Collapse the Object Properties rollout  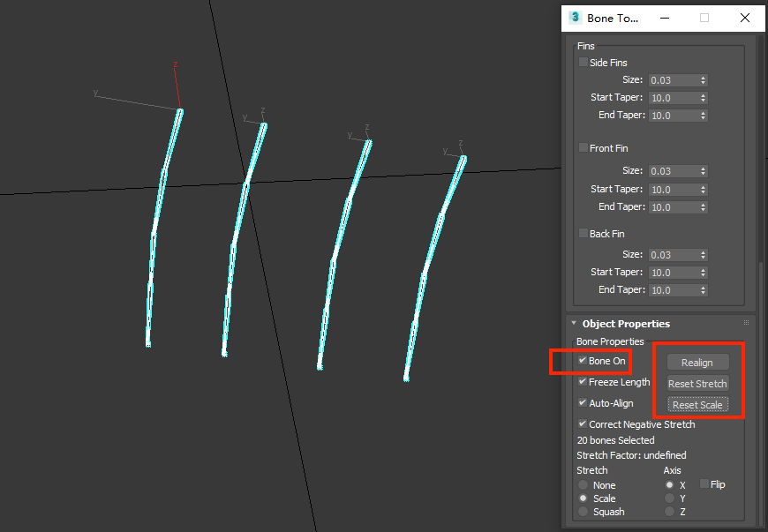click(574, 323)
